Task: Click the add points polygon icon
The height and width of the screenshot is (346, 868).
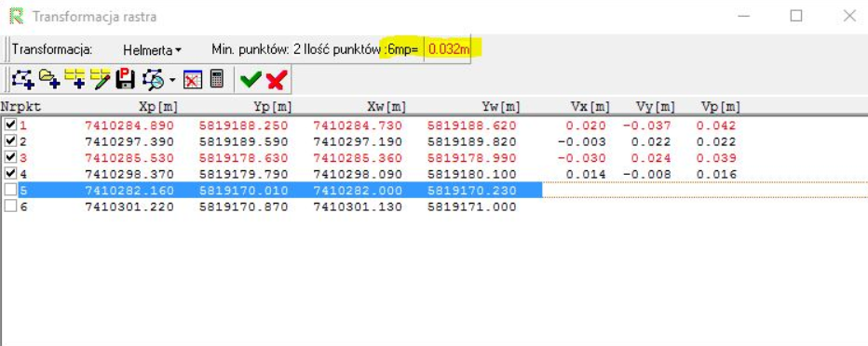Action: point(22,80)
